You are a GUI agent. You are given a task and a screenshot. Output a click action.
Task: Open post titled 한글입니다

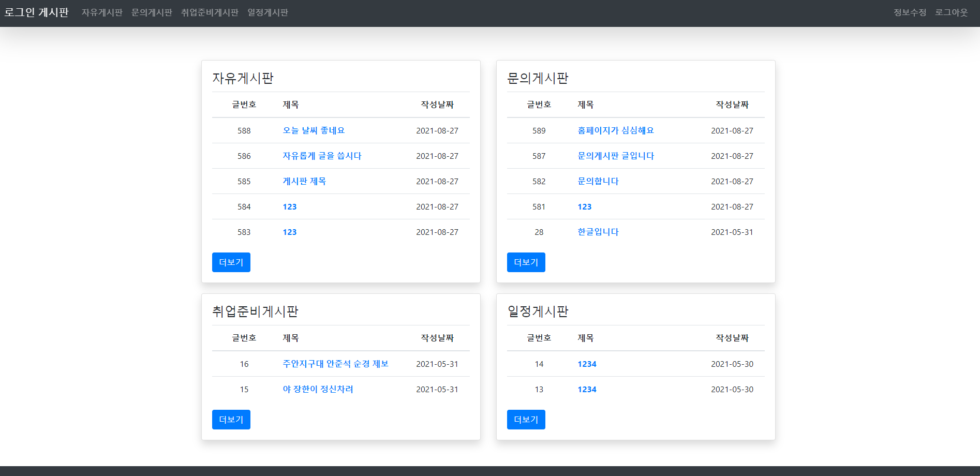pyautogui.click(x=598, y=232)
